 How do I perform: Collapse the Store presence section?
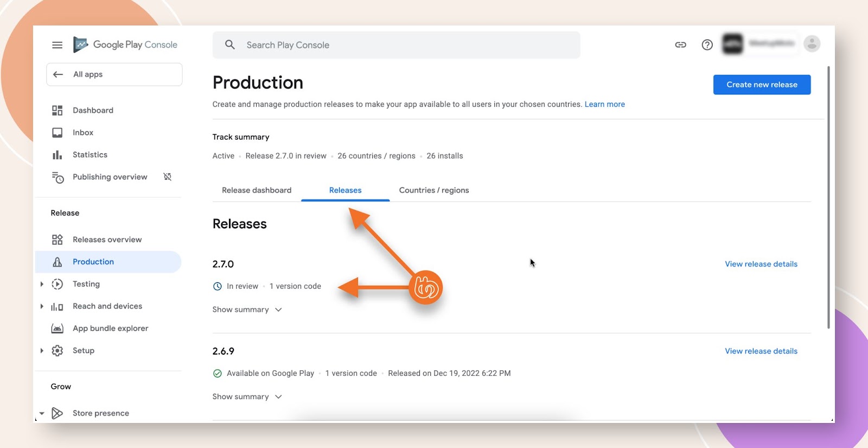pyautogui.click(x=42, y=413)
